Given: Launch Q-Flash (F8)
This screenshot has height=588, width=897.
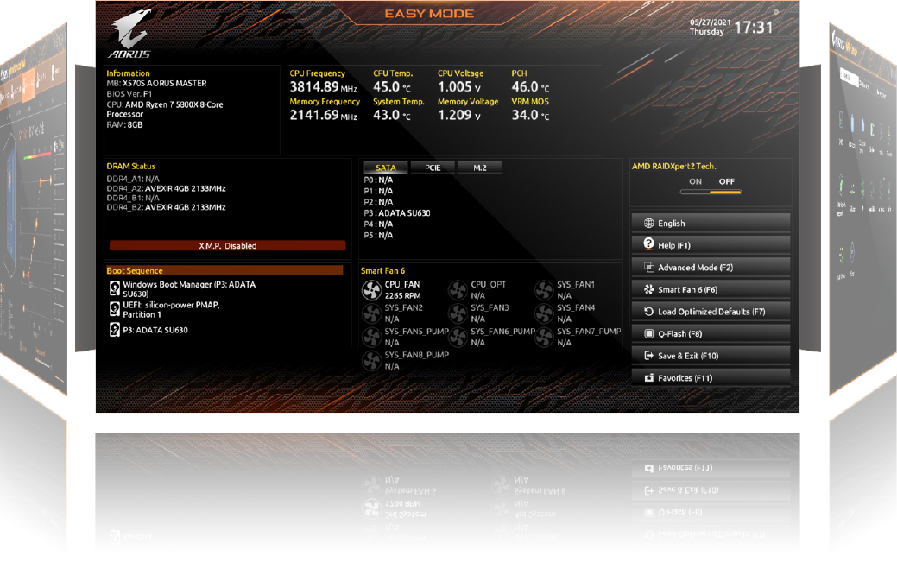Looking at the screenshot, I should coord(711,333).
